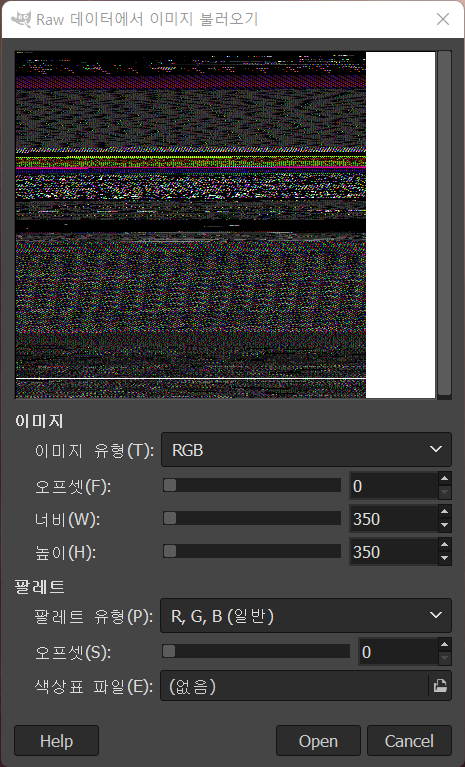The height and width of the screenshot is (767, 465).
Task: Open file browser icon for 색상표 파일
Action: tap(440, 686)
